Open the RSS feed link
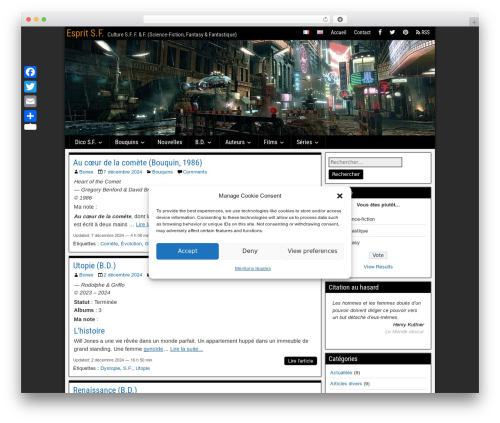The width and height of the screenshot is (500, 423). 423,32
